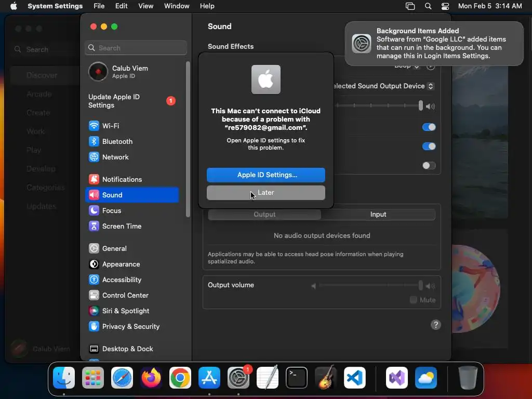The width and height of the screenshot is (532, 399).
Task: Open App Store from the Dock
Action: coord(209,378)
